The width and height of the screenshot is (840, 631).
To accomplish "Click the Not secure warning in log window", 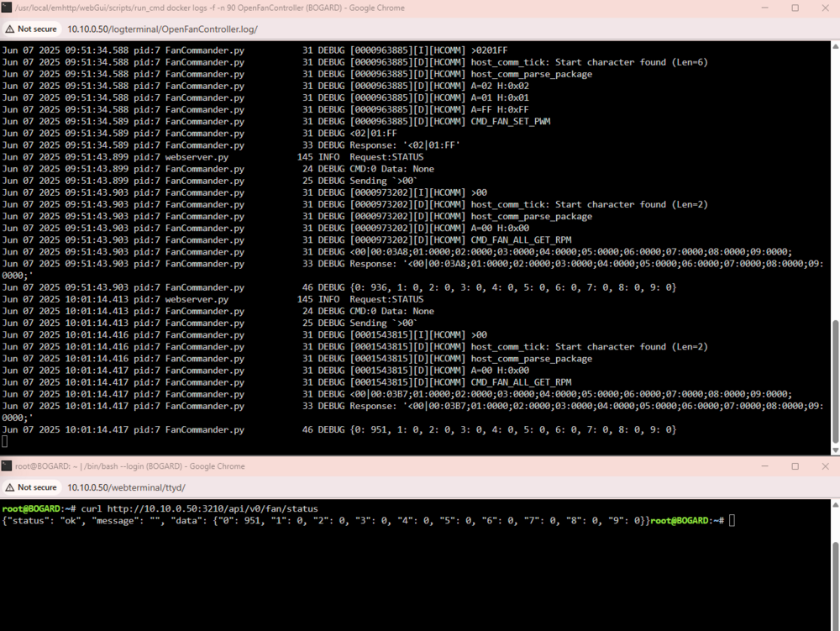I will point(31,29).
